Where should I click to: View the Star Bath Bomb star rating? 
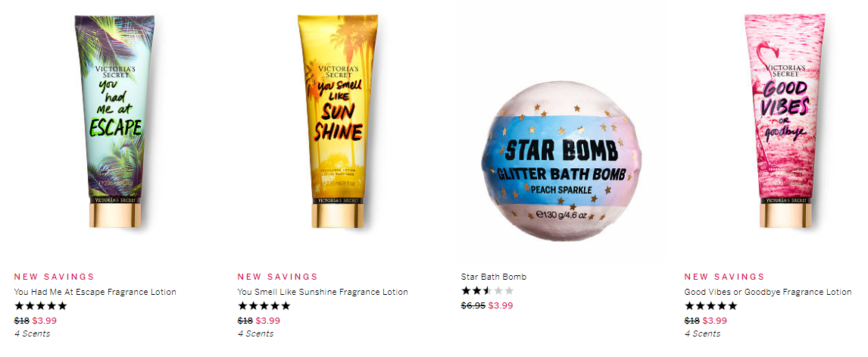(x=487, y=290)
